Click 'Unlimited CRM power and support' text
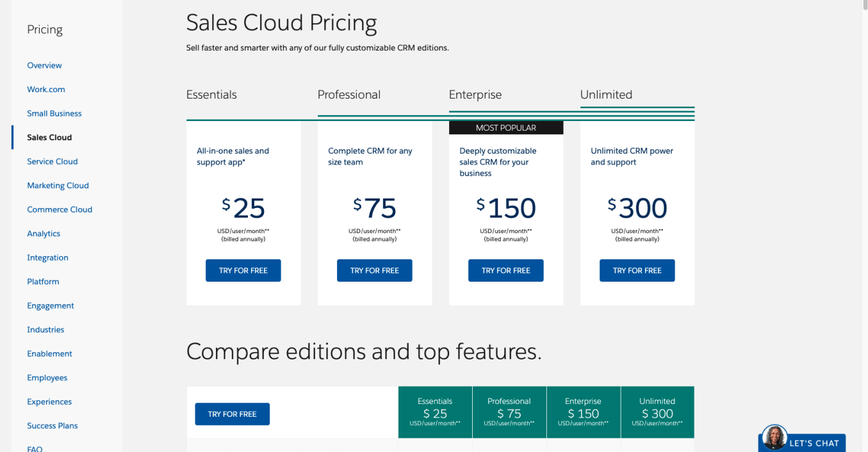 coord(632,157)
